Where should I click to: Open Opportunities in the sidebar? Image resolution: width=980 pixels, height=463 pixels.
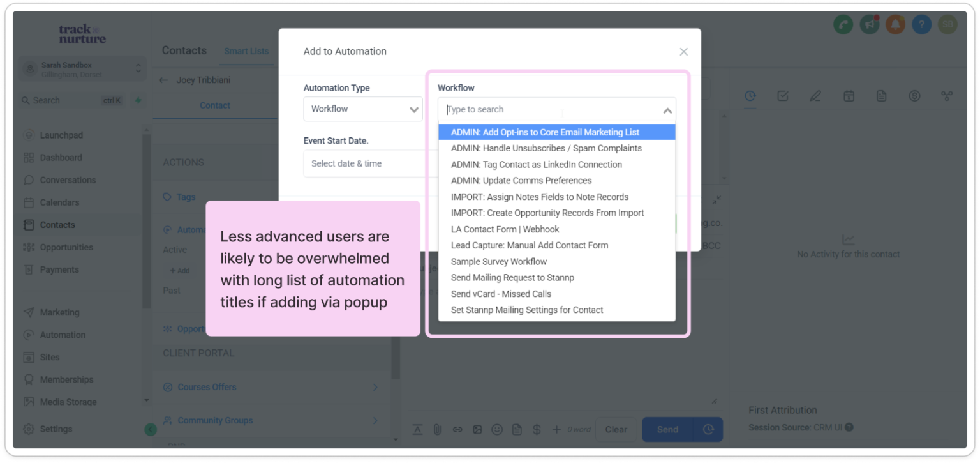click(66, 247)
